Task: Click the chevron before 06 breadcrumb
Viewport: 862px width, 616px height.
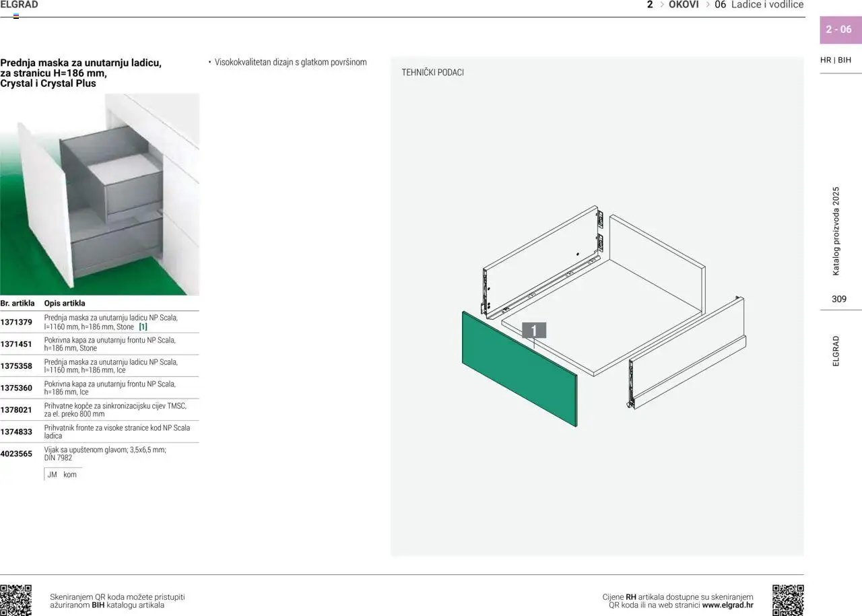Action: pos(708,5)
